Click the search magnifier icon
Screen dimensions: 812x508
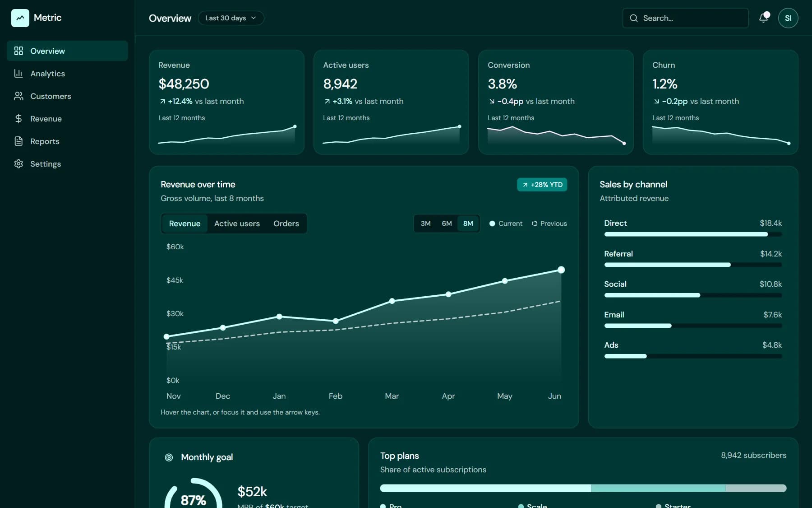click(x=634, y=18)
